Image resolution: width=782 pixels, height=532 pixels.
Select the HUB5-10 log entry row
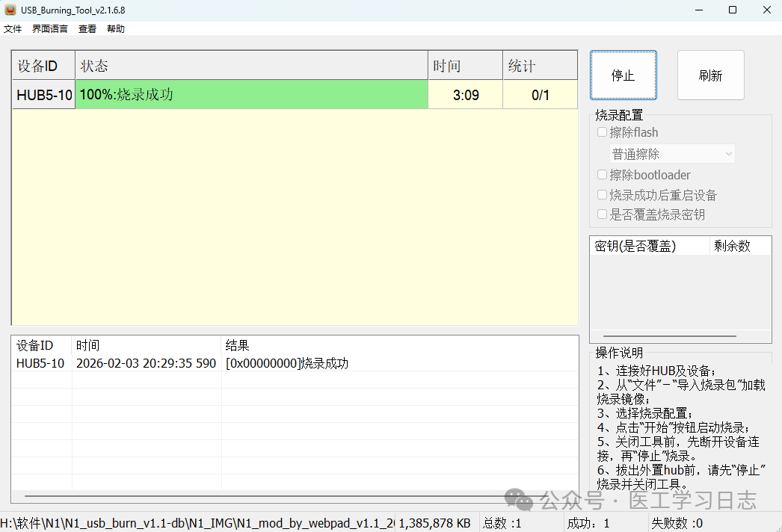pyautogui.click(x=182, y=364)
